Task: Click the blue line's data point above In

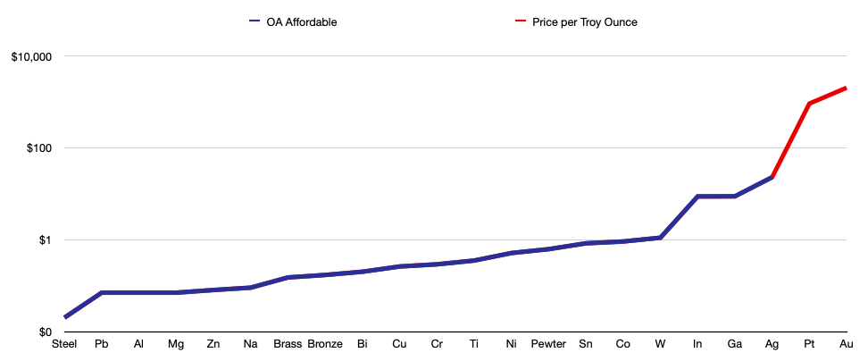Action: point(697,197)
